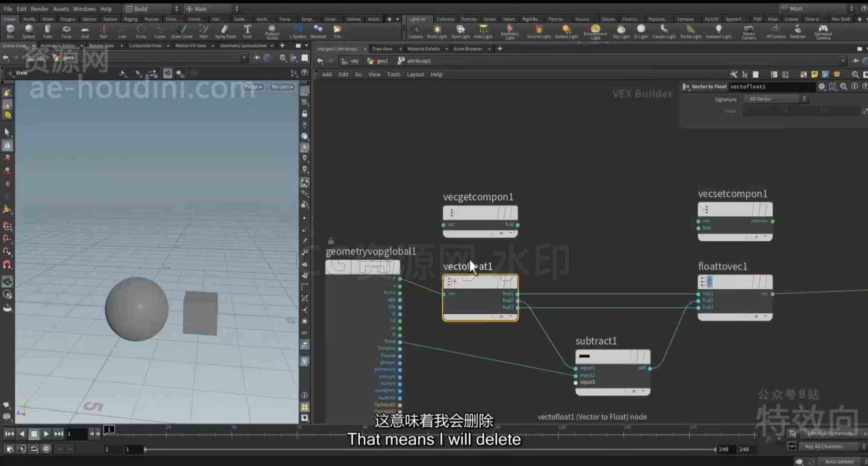This screenshot has width=868, height=466.
Task: Click the vectofloat1 name field
Action: pos(772,86)
